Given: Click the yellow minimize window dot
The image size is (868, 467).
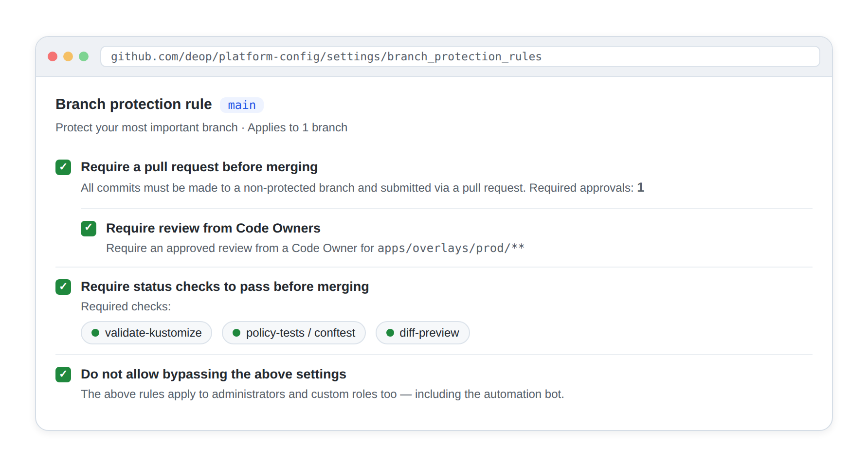Looking at the screenshot, I should coord(68,56).
